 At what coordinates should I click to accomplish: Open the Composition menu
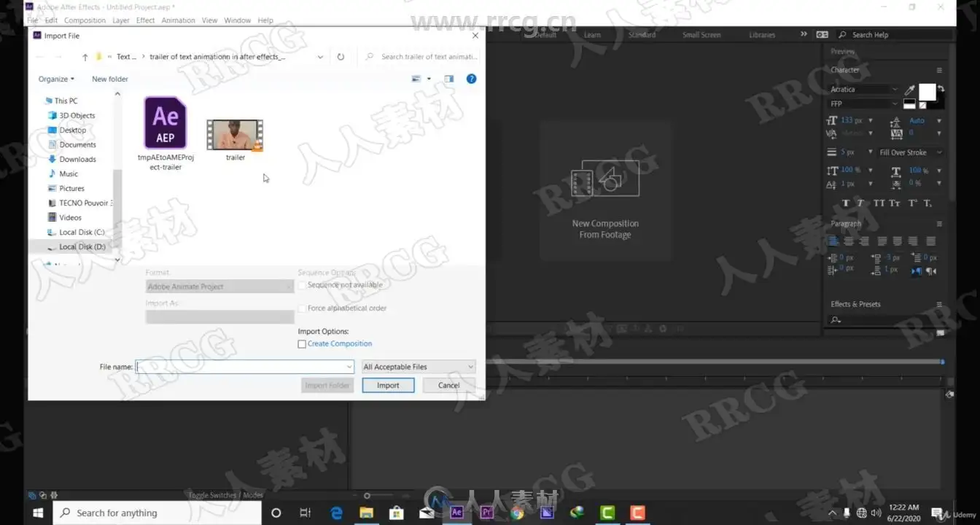click(x=85, y=20)
